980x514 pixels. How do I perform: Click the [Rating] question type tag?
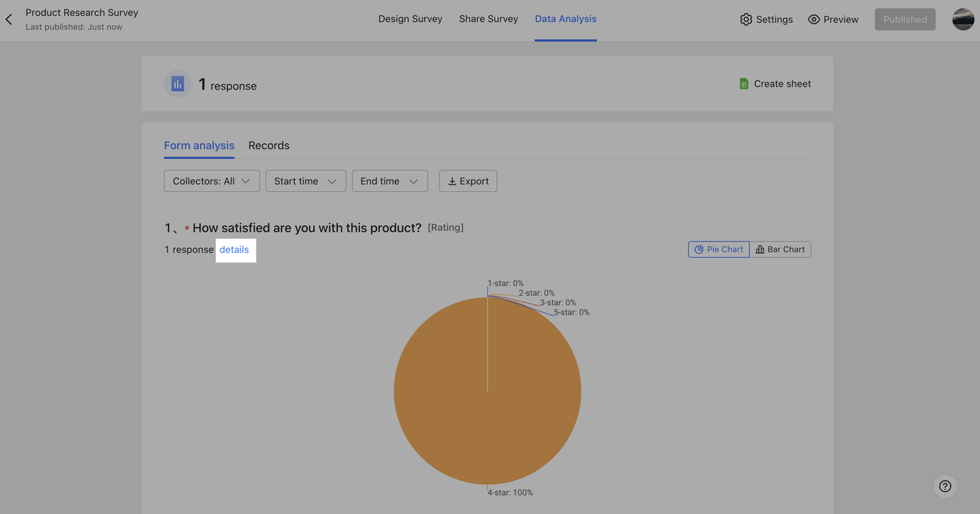pos(446,227)
